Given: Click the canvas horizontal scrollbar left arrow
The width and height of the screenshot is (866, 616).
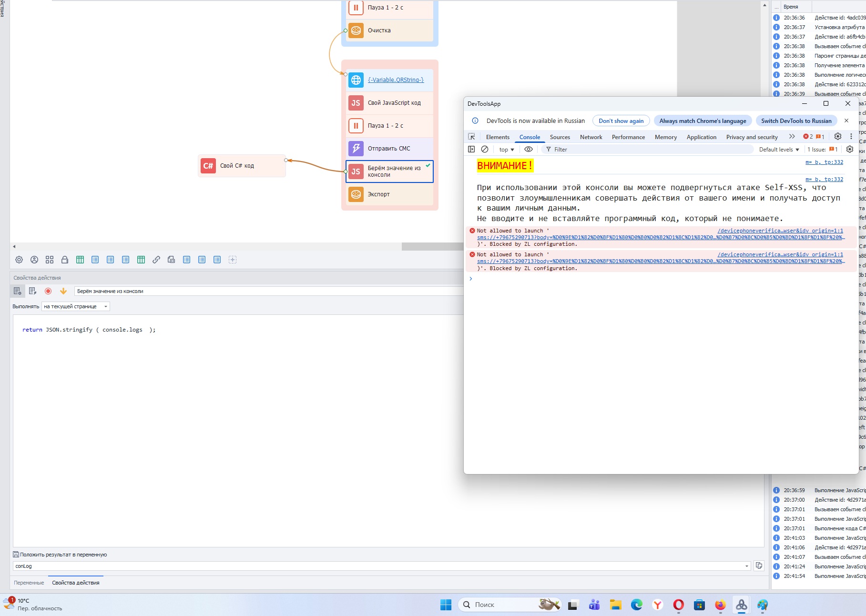Looking at the screenshot, I should tap(14, 247).
